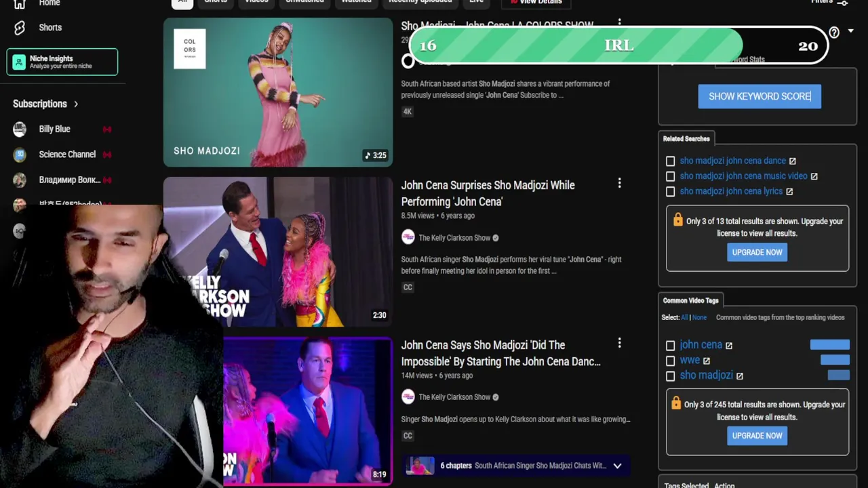Click live indicator beside Billy Blue
This screenshot has width=868, height=488.
point(107,129)
